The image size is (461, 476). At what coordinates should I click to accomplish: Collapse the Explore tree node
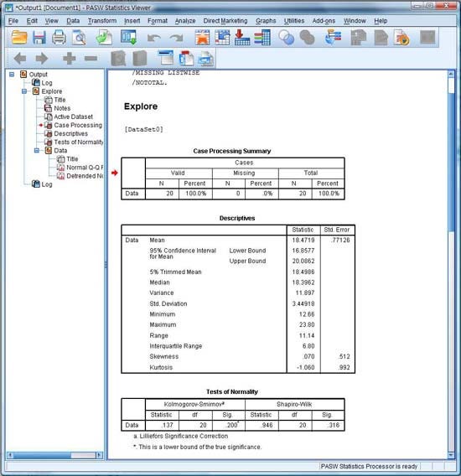(24, 91)
